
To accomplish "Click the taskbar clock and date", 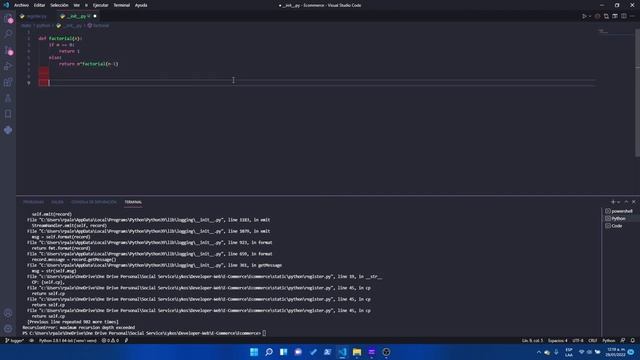I will click(x=616, y=352).
